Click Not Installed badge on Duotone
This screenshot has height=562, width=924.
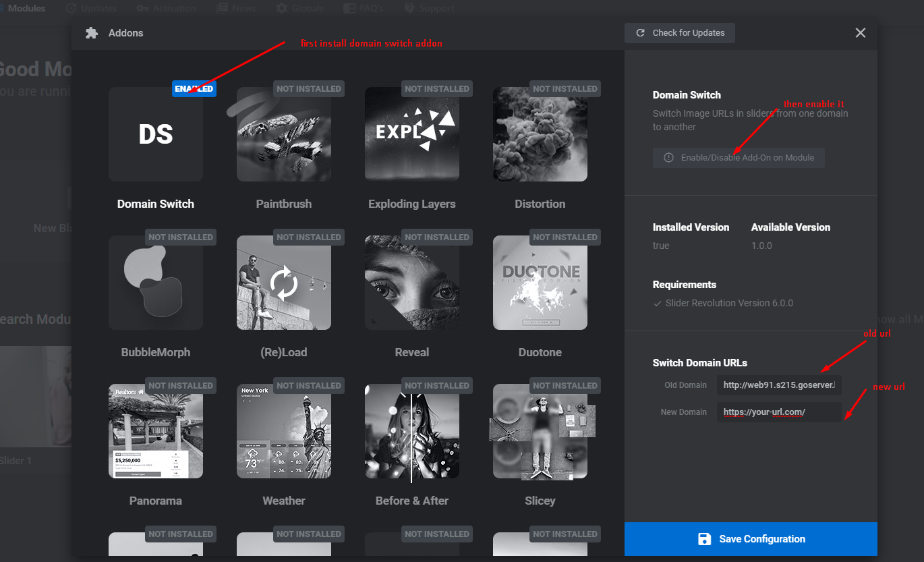coord(565,237)
